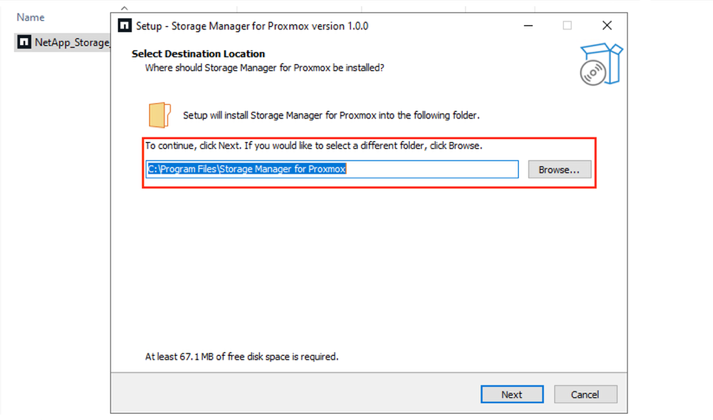Click the NetApp logo in the Setup title bar
Viewport: 713px width, 420px height.
(x=124, y=25)
